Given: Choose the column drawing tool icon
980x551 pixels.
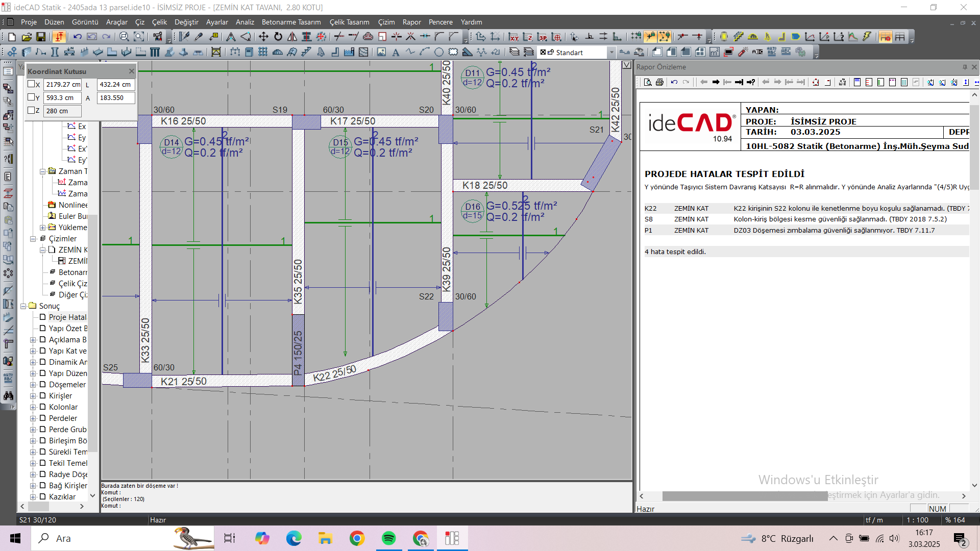Looking at the screenshot, I should click(55, 52).
